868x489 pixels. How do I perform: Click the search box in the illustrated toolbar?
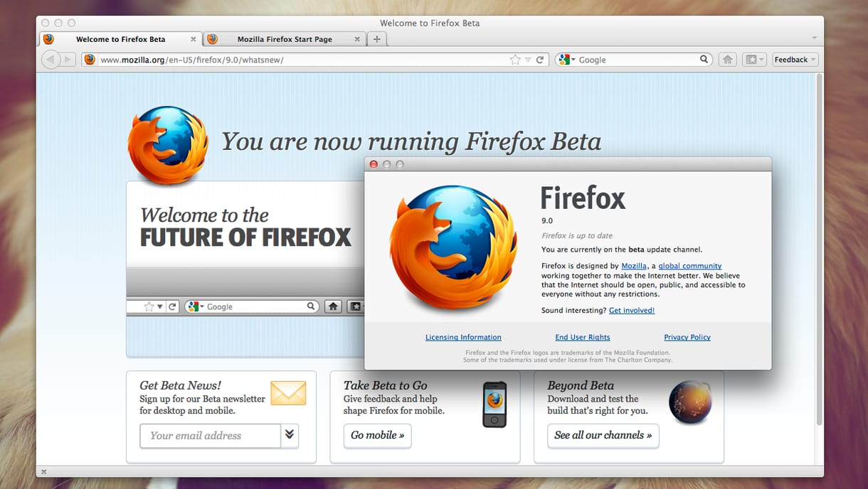click(x=251, y=307)
